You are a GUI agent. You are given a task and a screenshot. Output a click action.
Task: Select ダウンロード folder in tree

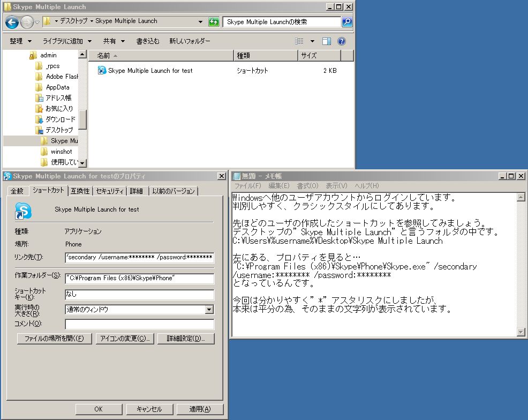click(56, 119)
